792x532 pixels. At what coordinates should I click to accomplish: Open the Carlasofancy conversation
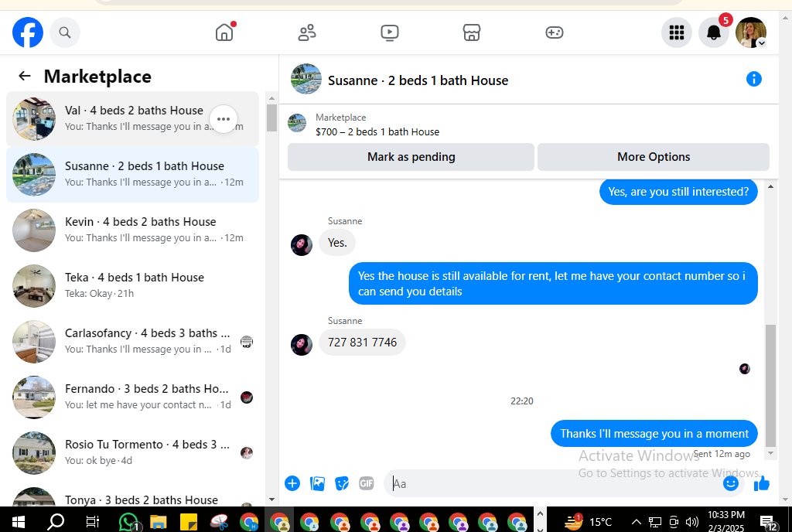[132, 342]
